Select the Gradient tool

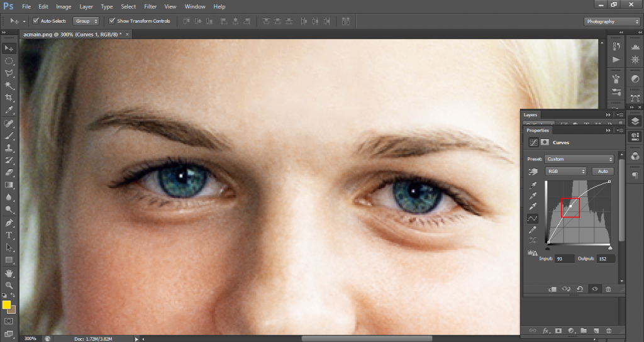(x=9, y=185)
